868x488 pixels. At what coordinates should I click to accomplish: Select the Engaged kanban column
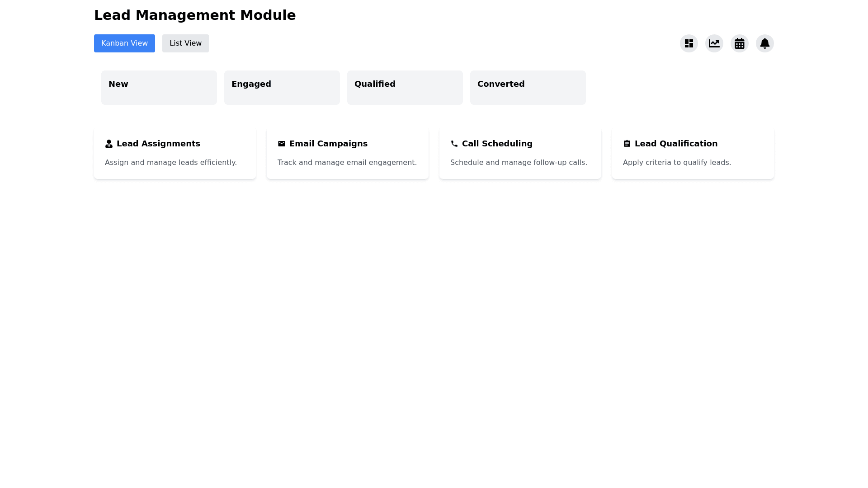pyautogui.click(x=282, y=88)
